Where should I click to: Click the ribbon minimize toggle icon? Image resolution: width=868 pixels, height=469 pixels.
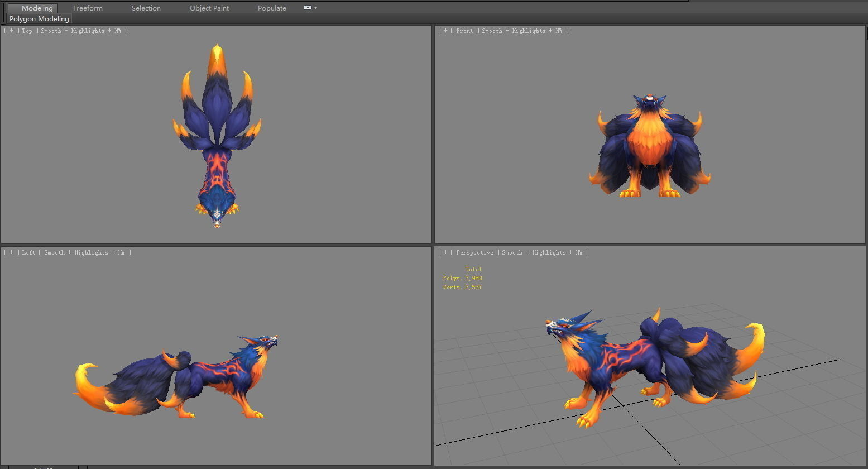(308, 8)
